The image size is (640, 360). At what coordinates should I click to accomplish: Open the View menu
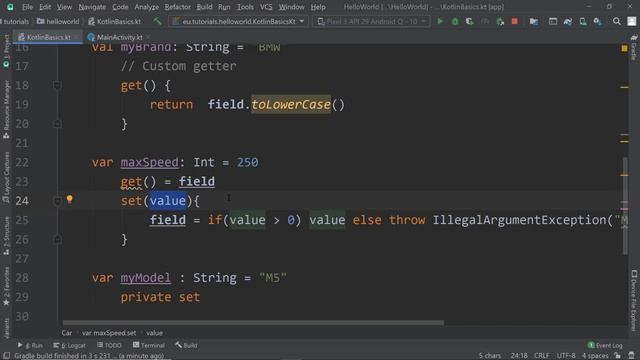[64, 7]
